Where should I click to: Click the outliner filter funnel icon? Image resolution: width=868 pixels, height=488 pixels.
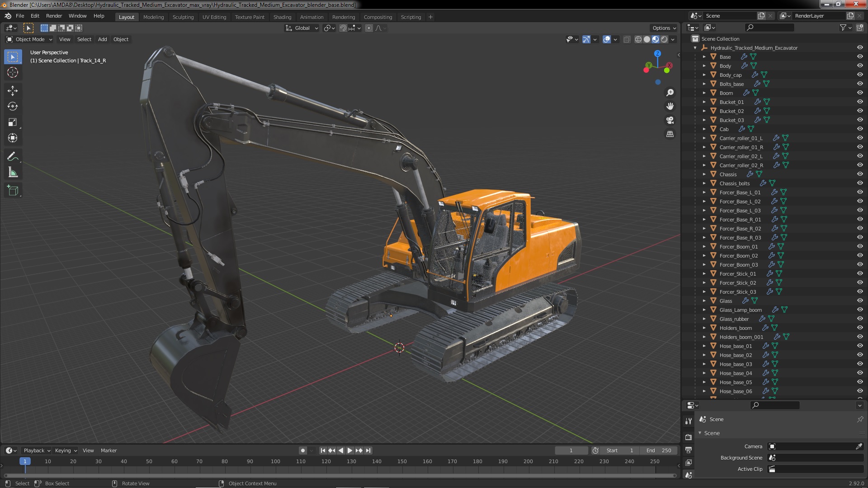tap(843, 28)
